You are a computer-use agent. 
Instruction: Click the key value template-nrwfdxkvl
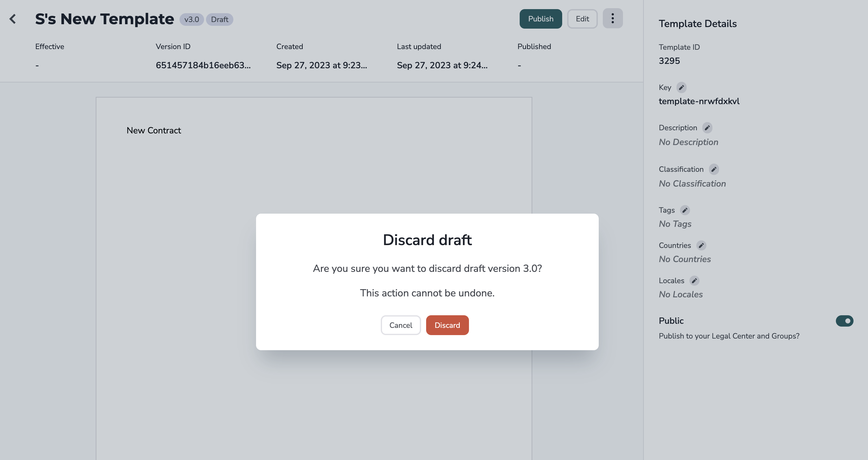click(x=699, y=101)
